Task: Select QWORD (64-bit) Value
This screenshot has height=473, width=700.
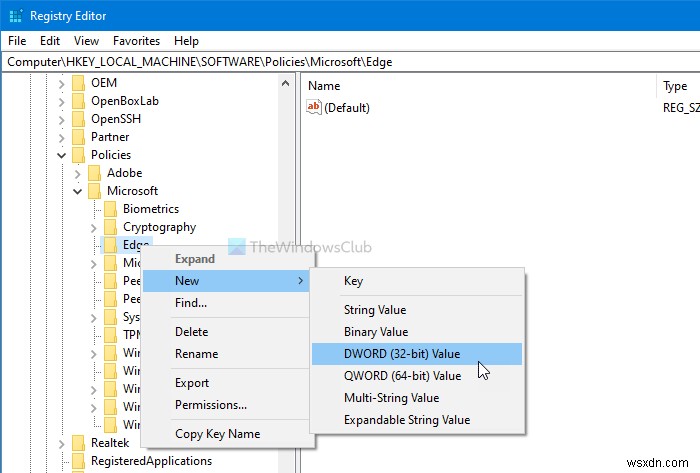Action: 417,376
